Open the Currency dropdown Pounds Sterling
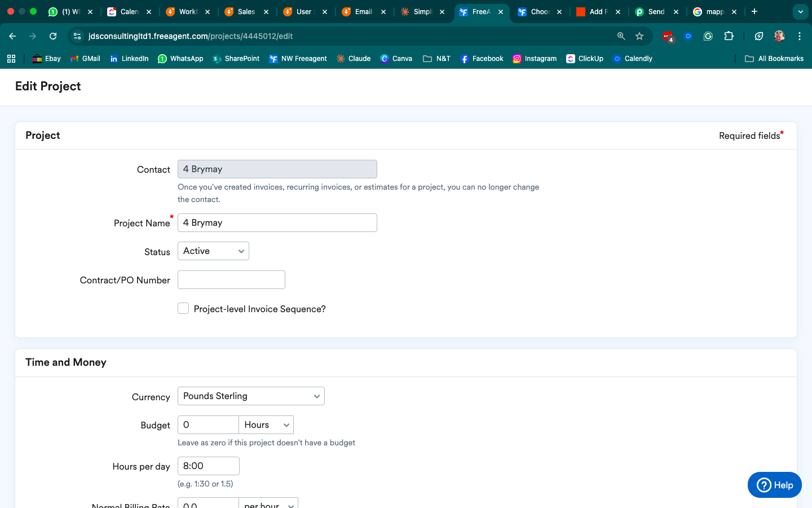This screenshot has width=812, height=508. pyautogui.click(x=251, y=396)
